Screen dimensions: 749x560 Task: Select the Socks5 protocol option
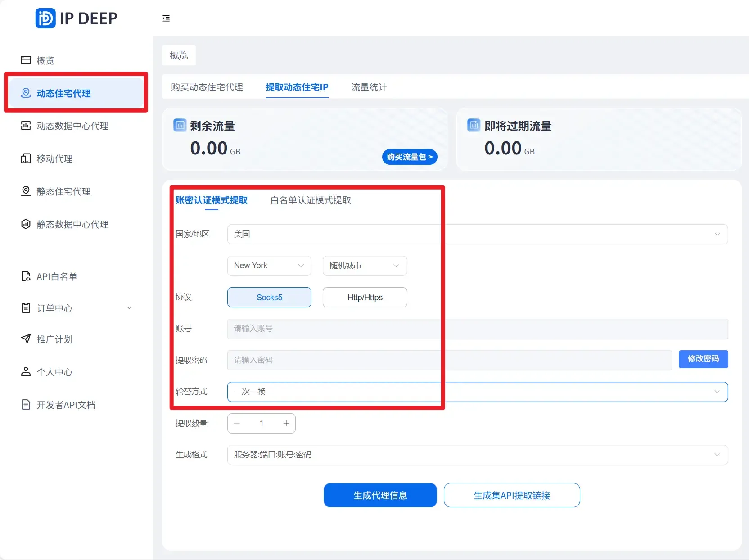coord(269,297)
